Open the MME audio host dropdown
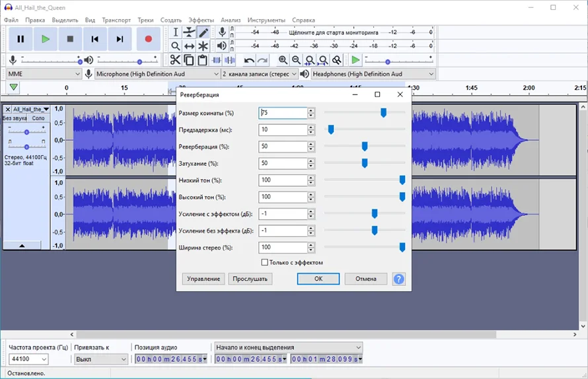Screen dimensions: 588x379 tap(44, 74)
